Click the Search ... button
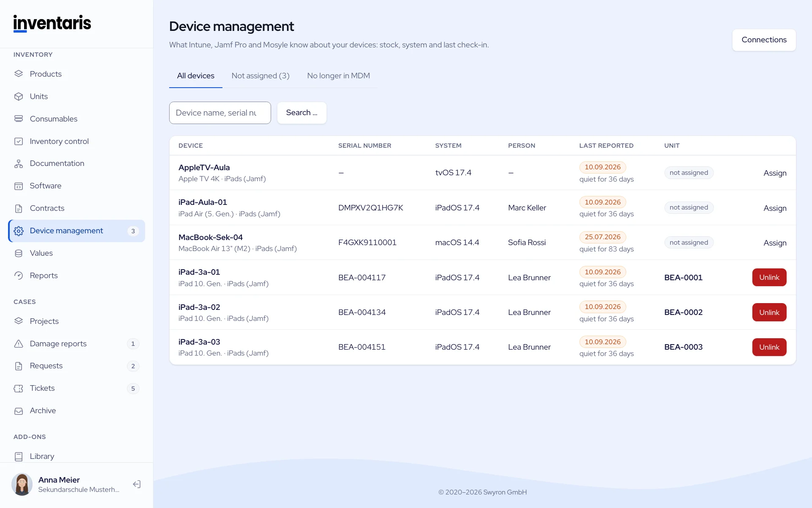 pyautogui.click(x=302, y=113)
